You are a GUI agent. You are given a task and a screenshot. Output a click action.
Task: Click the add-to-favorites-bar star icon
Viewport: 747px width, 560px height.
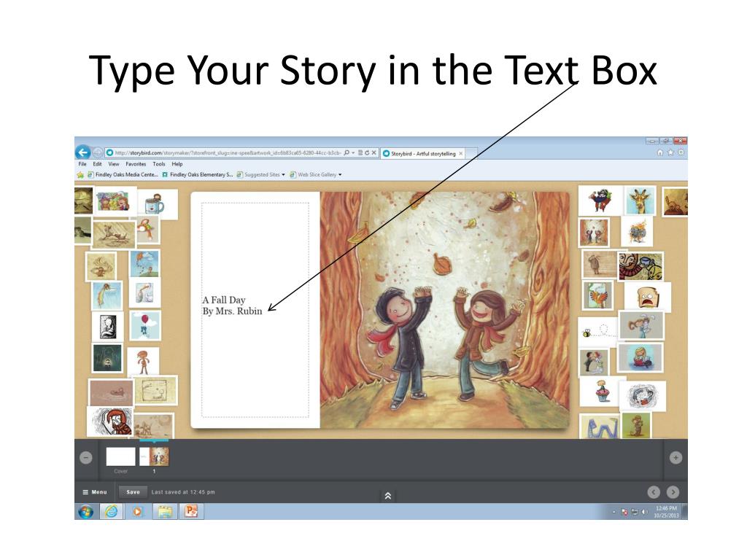pyautogui.click(x=80, y=175)
